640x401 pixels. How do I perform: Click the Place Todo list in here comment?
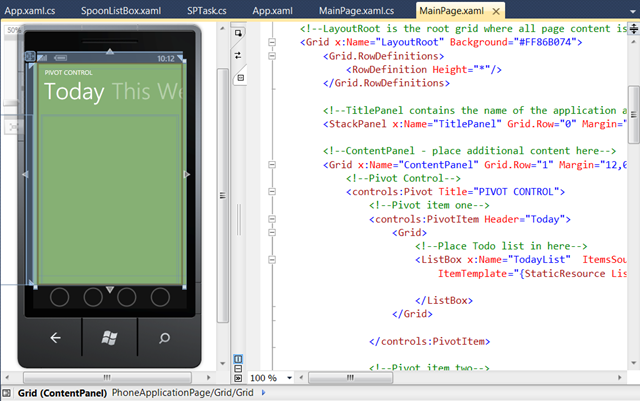[501, 246]
